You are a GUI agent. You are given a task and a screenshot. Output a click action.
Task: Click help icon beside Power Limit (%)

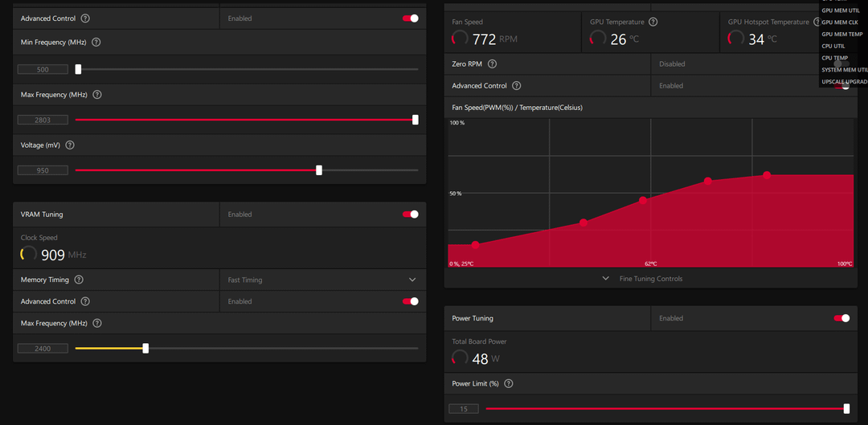[509, 383]
